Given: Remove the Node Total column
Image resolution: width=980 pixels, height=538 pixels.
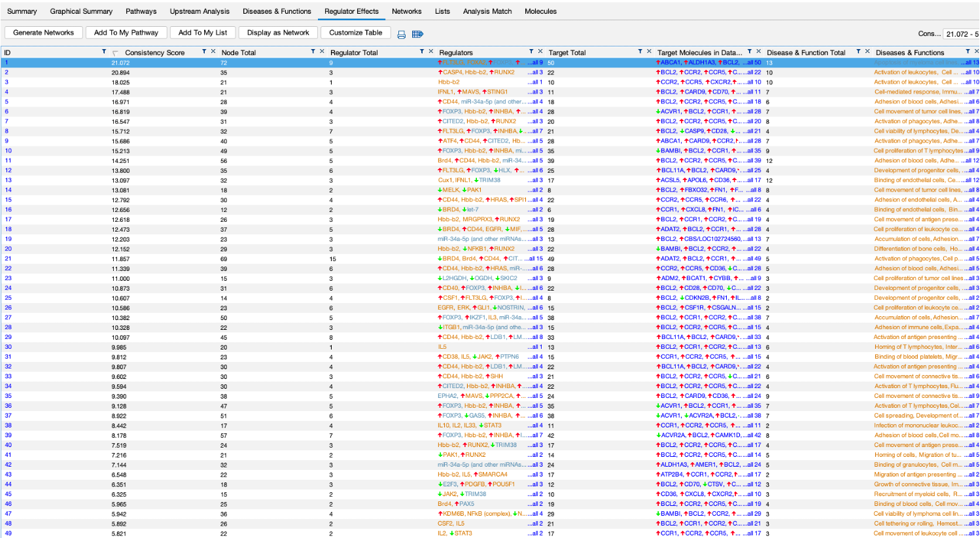Looking at the screenshot, I should (322, 52).
